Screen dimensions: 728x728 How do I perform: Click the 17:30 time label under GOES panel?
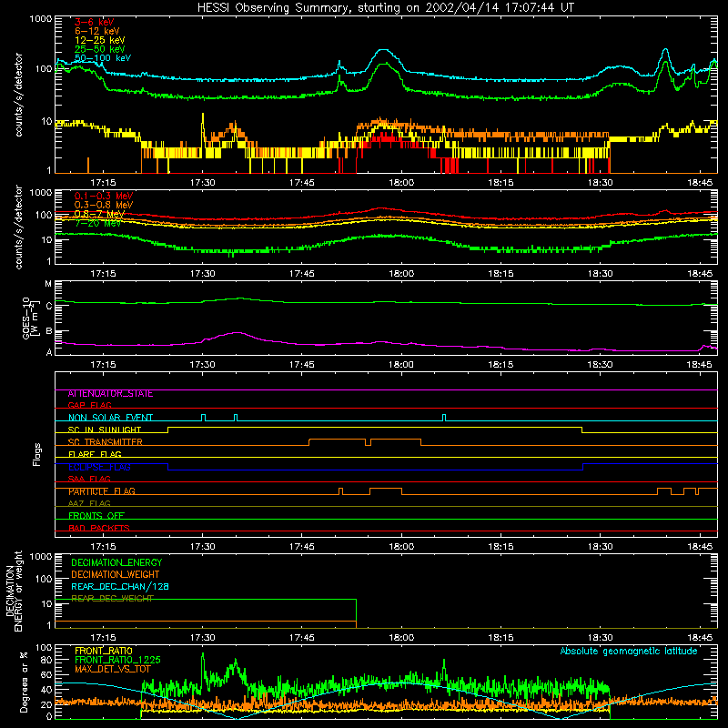coord(202,365)
